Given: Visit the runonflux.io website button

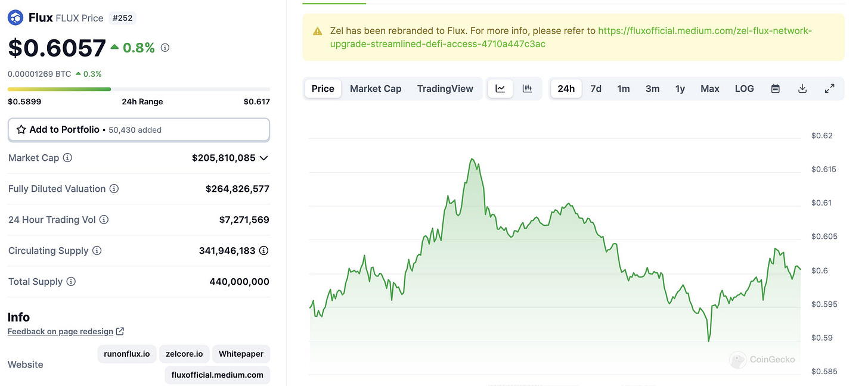Looking at the screenshot, I should (128, 354).
